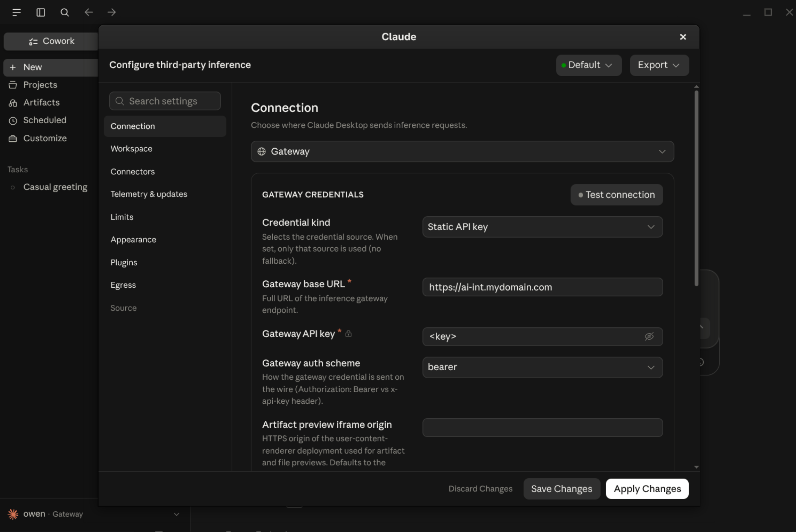The height and width of the screenshot is (532, 796).
Task: Click Test connection button
Action: [x=617, y=195]
